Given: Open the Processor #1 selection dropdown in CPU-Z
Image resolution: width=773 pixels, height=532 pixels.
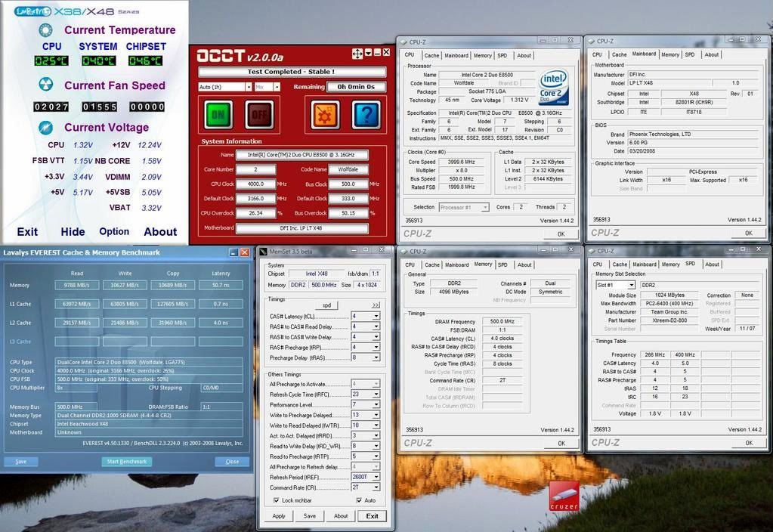Looking at the screenshot, I should (x=485, y=207).
